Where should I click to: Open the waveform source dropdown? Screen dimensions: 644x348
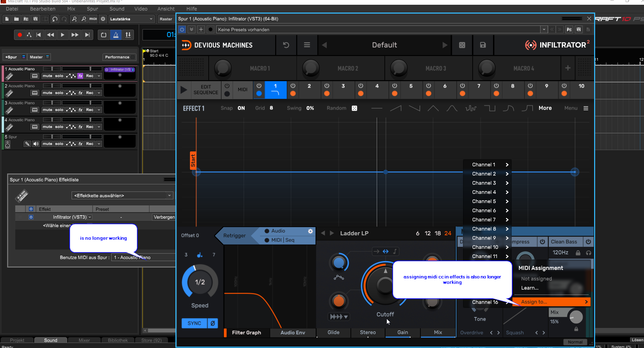click(x=338, y=317)
